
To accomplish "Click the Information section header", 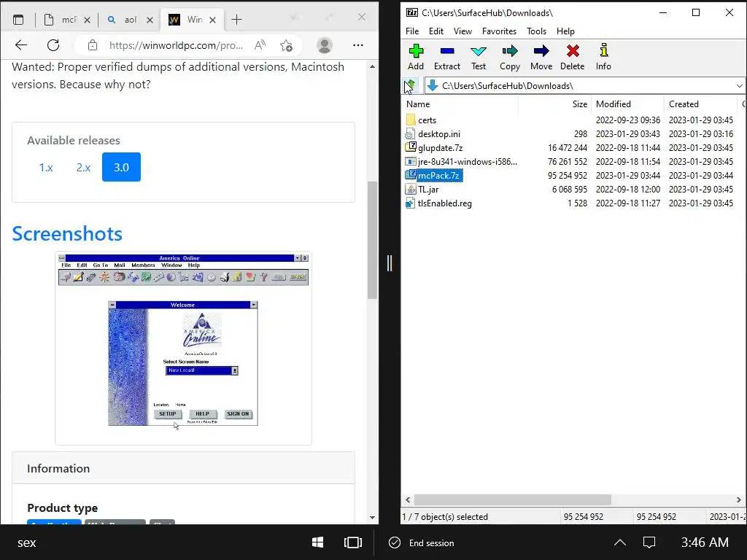I will (183, 468).
